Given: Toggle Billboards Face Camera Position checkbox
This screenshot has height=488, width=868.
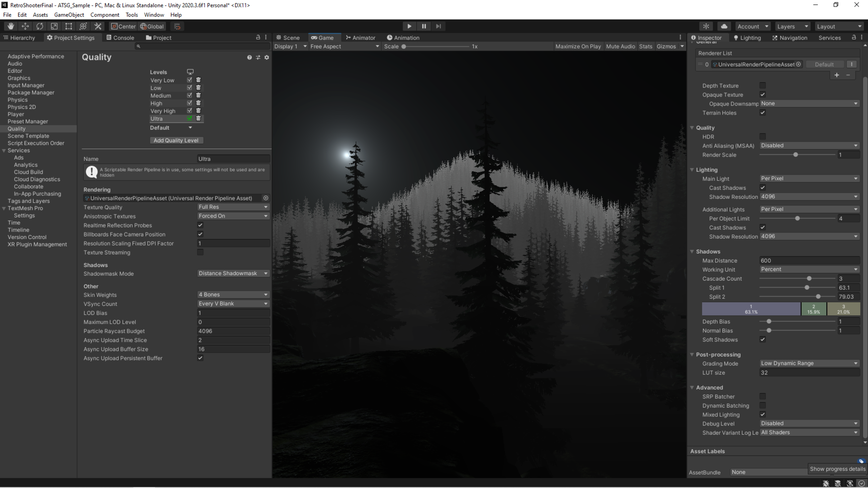Looking at the screenshot, I should [200, 234].
